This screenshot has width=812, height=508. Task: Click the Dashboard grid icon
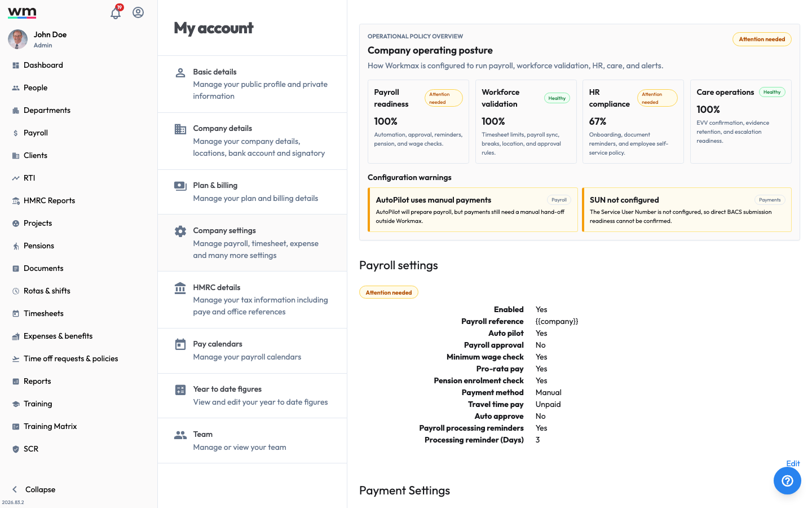tap(16, 65)
